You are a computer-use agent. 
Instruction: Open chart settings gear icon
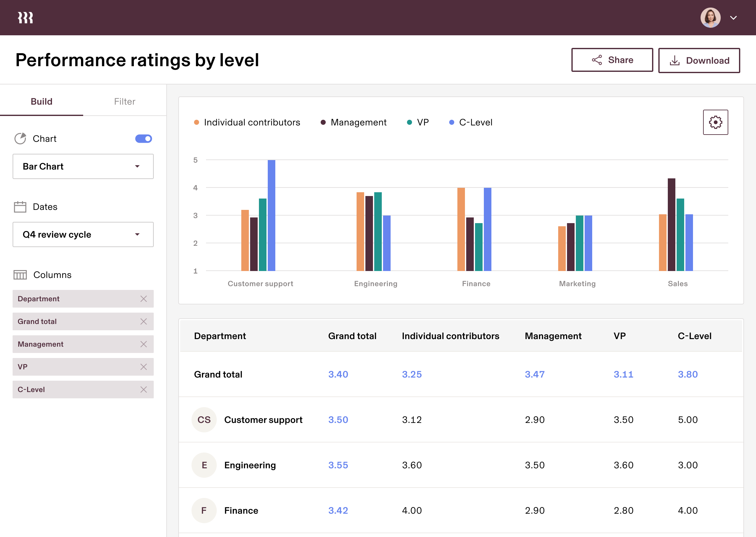coord(715,122)
